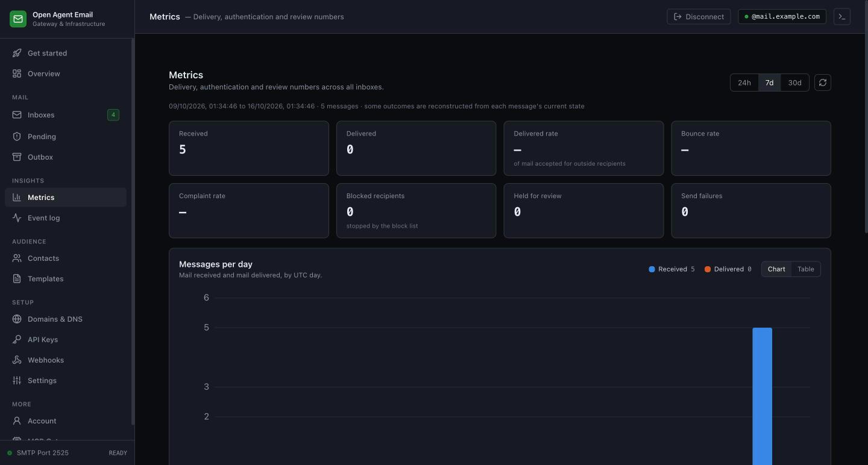Click the Disconnect button
The width and height of the screenshot is (868, 465).
699,17
